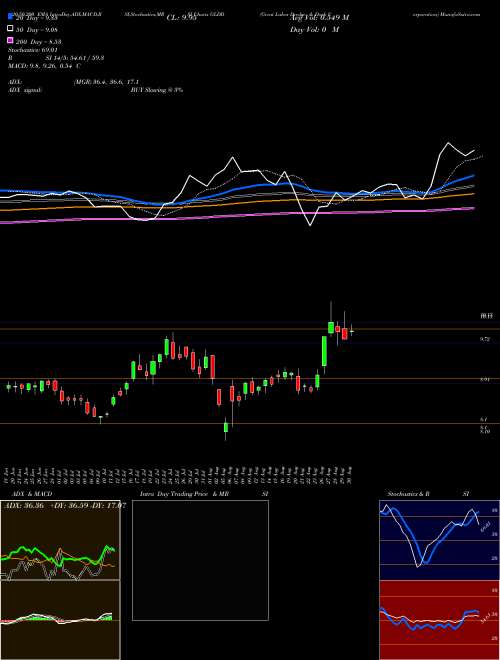This screenshot has height=660, width=500.
Task: Click the 'Intra Day Trading Price & MR' title
Action: (184, 493)
